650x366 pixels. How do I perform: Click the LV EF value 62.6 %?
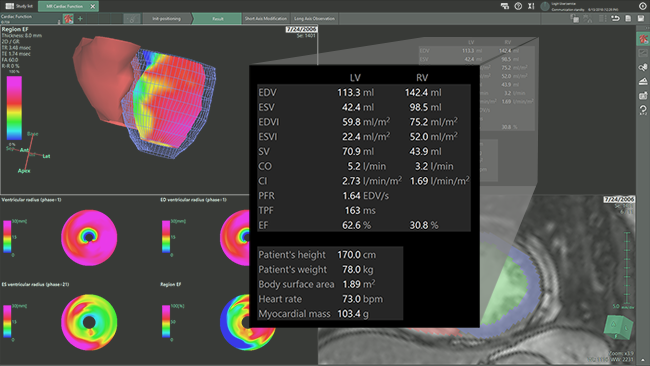click(357, 225)
